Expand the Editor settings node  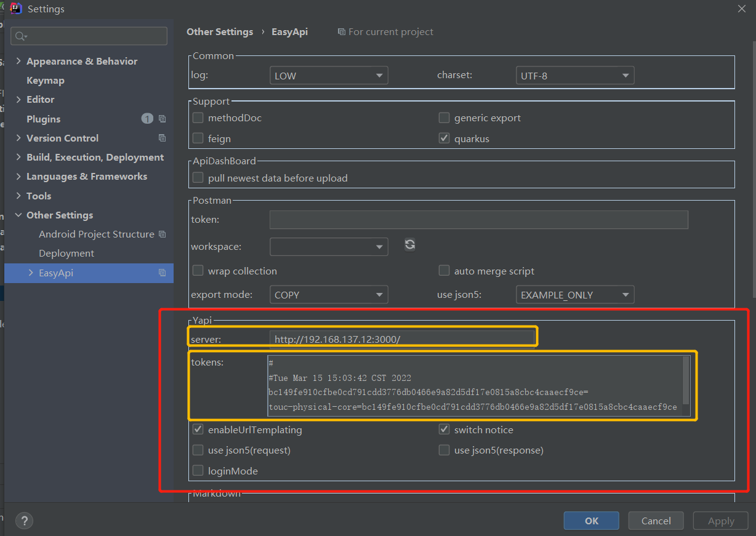18,99
